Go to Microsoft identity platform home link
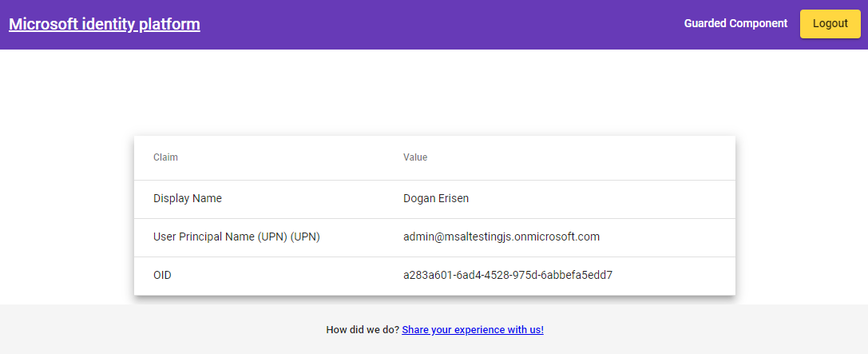Image resolution: width=868 pixels, height=354 pixels. coord(105,25)
